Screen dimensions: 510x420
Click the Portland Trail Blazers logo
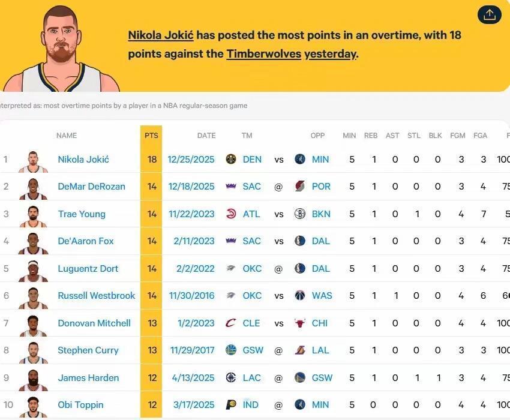coord(299,187)
